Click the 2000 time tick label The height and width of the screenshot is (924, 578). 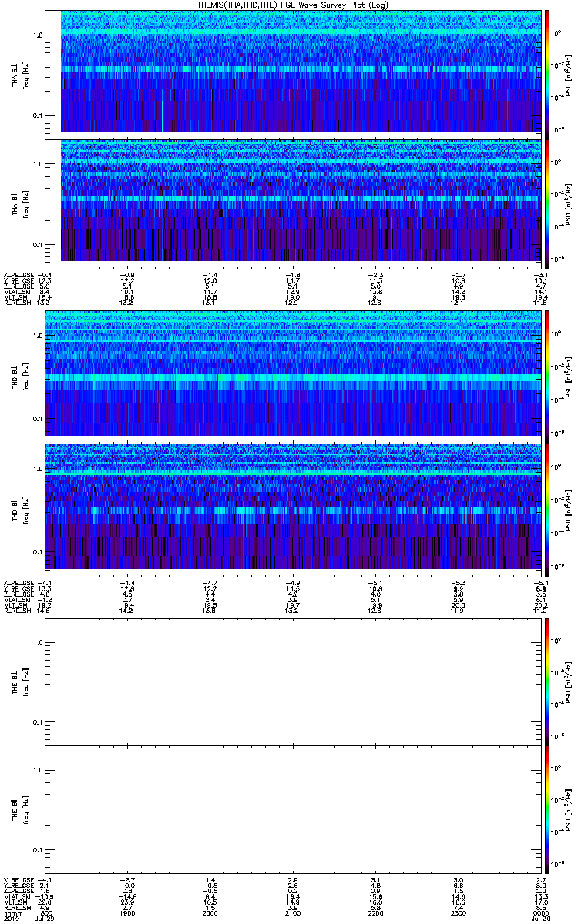[210, 912]
